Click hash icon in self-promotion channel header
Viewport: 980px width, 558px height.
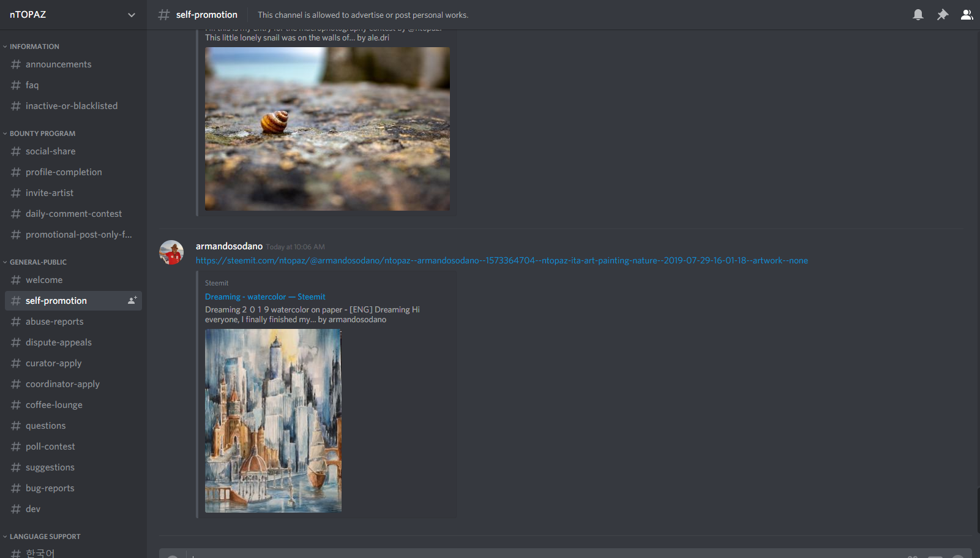pos(163,15)
